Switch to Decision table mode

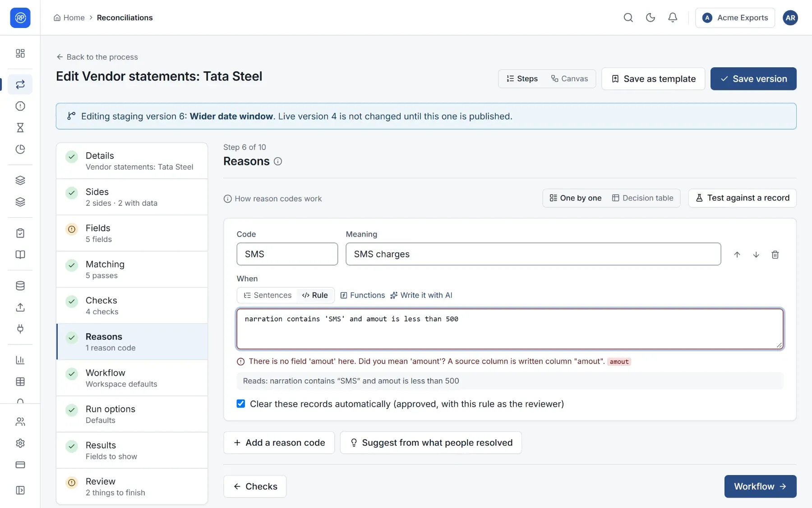642,198
